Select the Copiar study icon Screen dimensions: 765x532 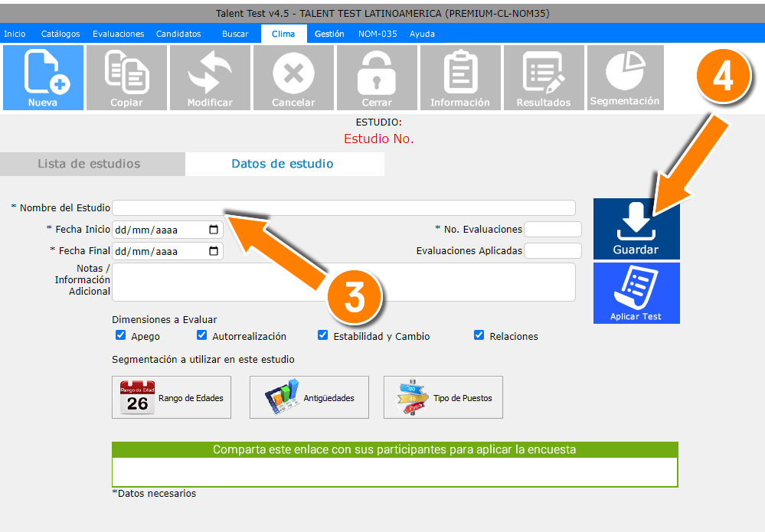pyautogui.click(x=127, y=77)
